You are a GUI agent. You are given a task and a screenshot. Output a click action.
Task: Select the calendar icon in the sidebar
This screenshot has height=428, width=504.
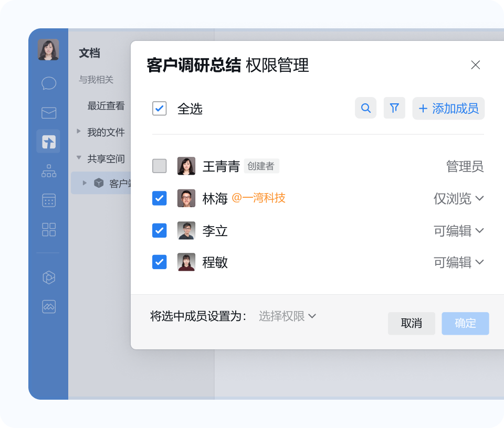(48, 200)
